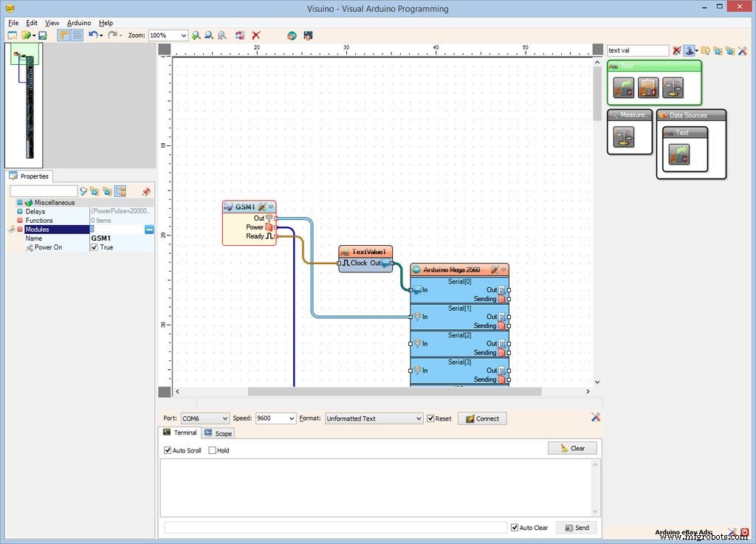Uncheck the Reset checkbox

[430, 419]
